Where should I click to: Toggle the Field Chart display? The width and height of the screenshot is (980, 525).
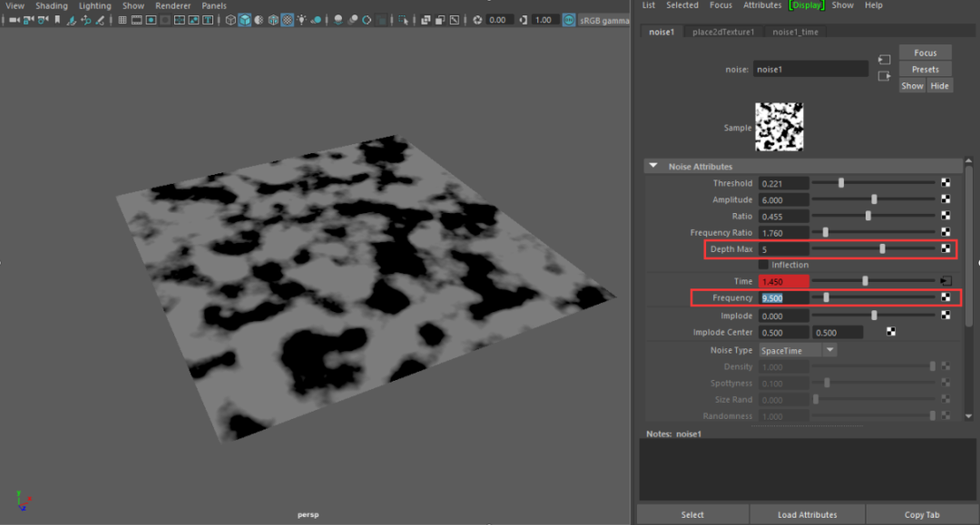165,20
